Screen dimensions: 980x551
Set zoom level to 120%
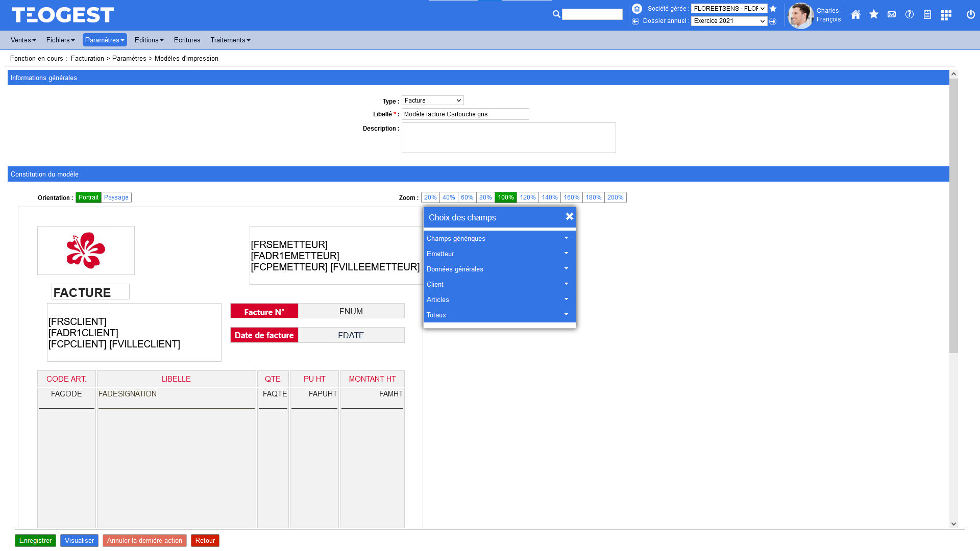(x=527, y=197)
